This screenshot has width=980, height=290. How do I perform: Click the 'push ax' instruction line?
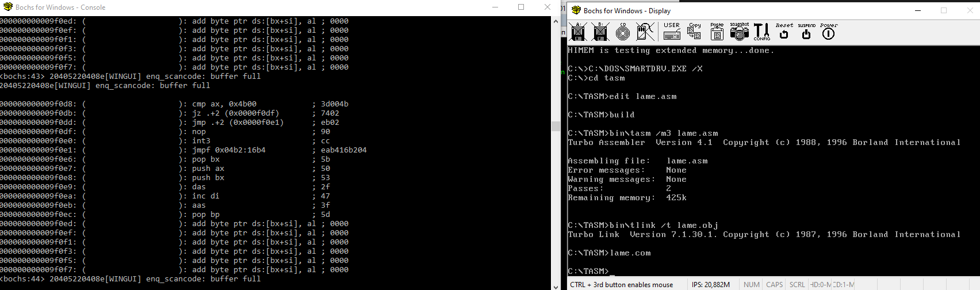tap(165, 169)
